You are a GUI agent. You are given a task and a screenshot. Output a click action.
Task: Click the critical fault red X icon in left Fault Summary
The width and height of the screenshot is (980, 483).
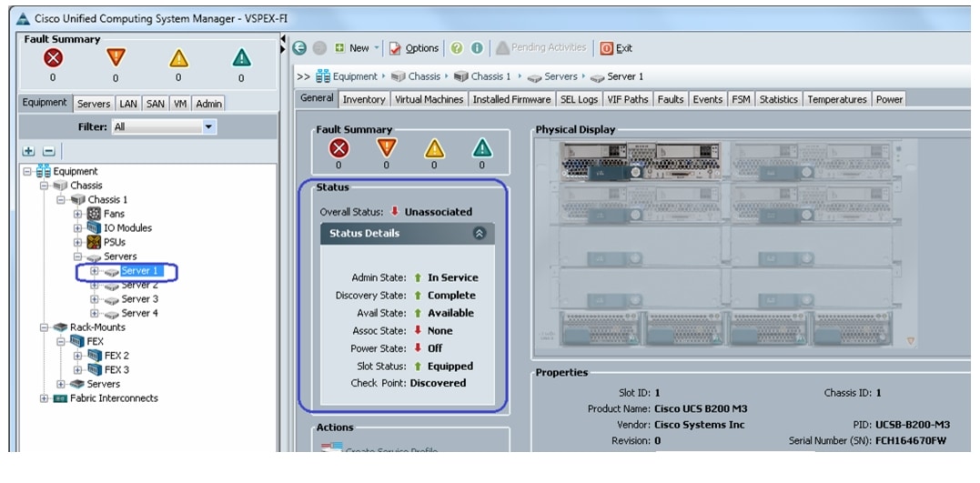point(52,58)
